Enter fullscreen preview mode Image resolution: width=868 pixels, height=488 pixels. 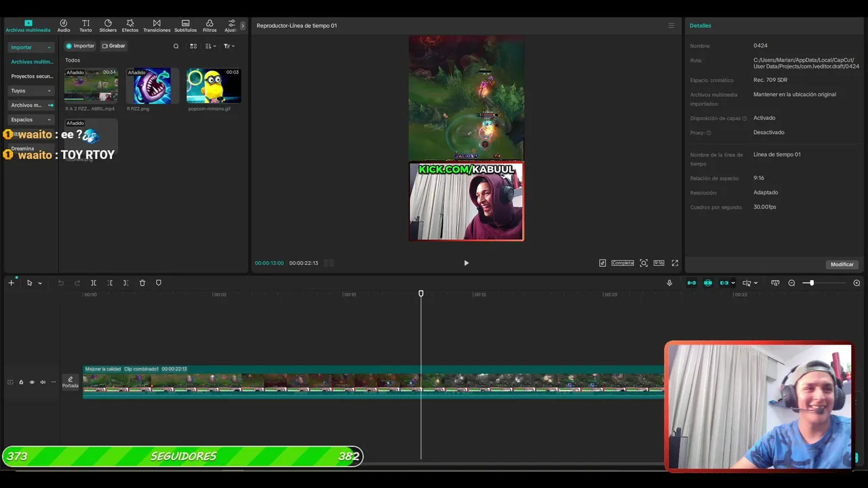pos(675,263)
